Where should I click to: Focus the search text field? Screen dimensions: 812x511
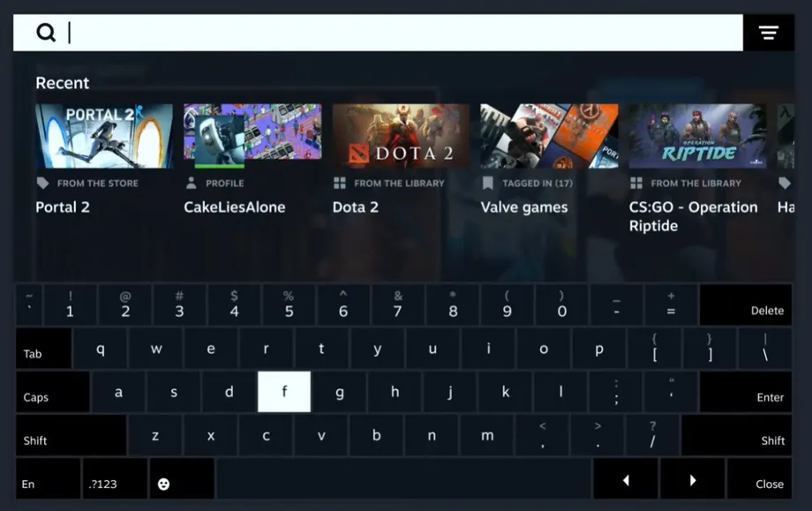[378, 33]
